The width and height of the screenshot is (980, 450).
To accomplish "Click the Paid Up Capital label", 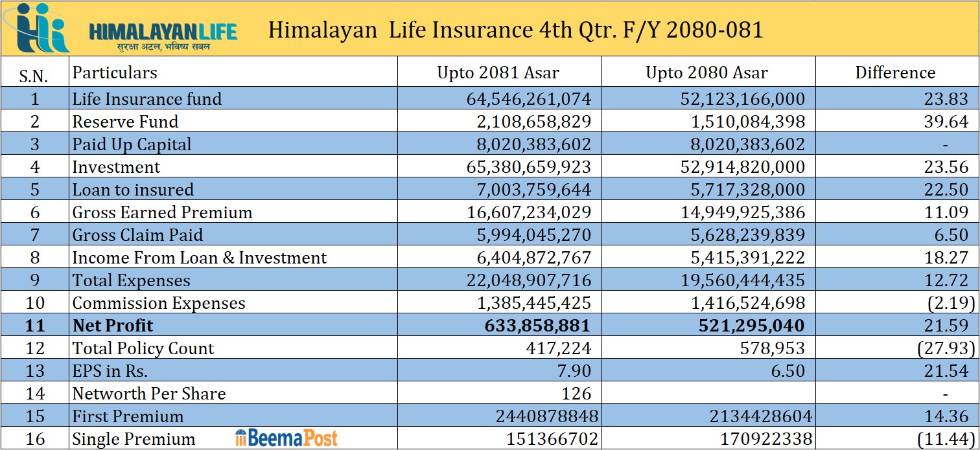I will pyautogui.click(x=132, y=144).
